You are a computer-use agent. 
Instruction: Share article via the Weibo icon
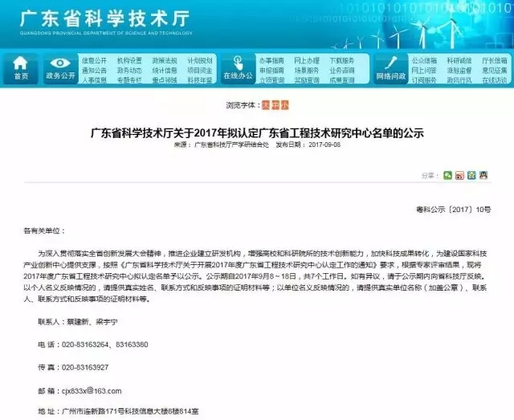(x=460, y=174)
